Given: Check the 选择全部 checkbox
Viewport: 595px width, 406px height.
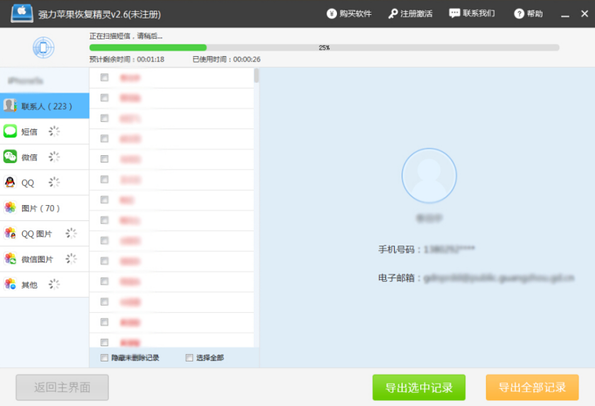Looking at the screenshot, I should tap(189, 357).
